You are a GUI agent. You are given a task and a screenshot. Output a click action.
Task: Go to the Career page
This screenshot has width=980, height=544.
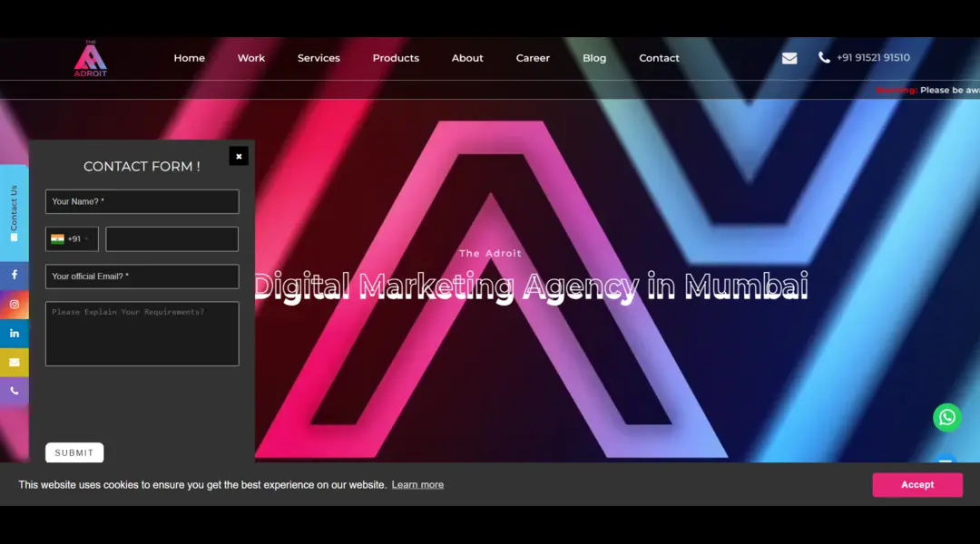[534, 58]
